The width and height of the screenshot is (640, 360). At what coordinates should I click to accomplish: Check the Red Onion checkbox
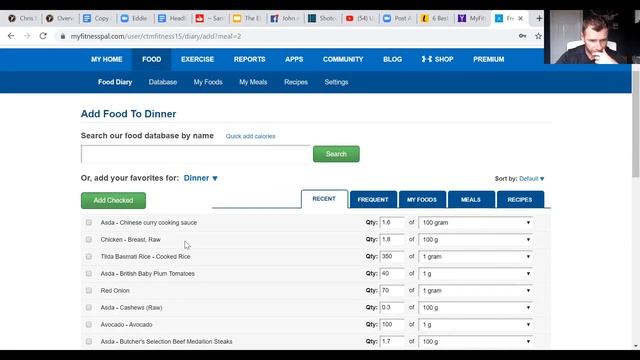click(x=89, y=291)
